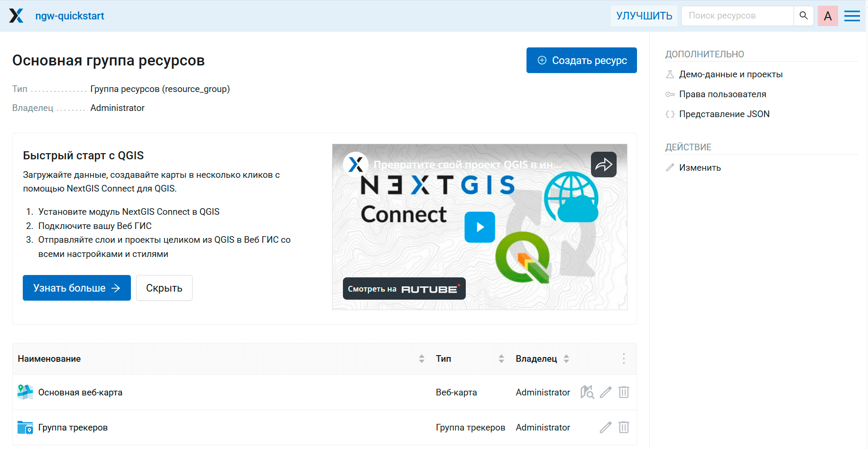Image resolution: width=868 pixels, height=449 pixels.
Task: Edit Группа трекеров using pencil icon
Action: (x=606, y=427)
